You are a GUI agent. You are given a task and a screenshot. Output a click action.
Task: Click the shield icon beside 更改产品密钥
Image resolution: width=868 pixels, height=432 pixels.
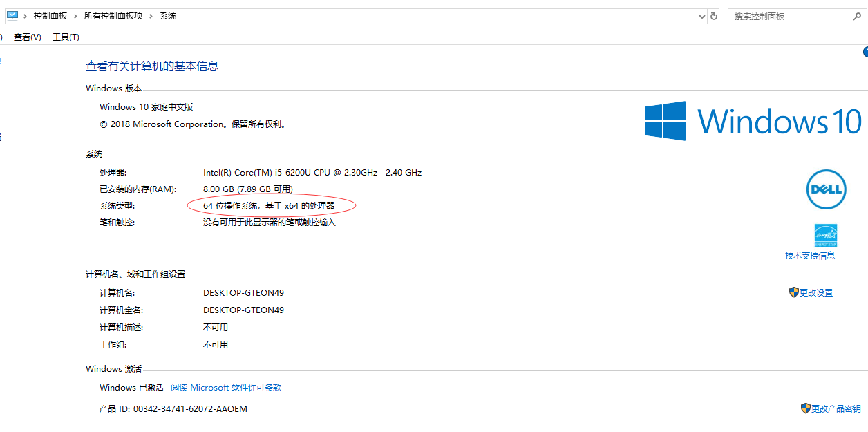805,408
